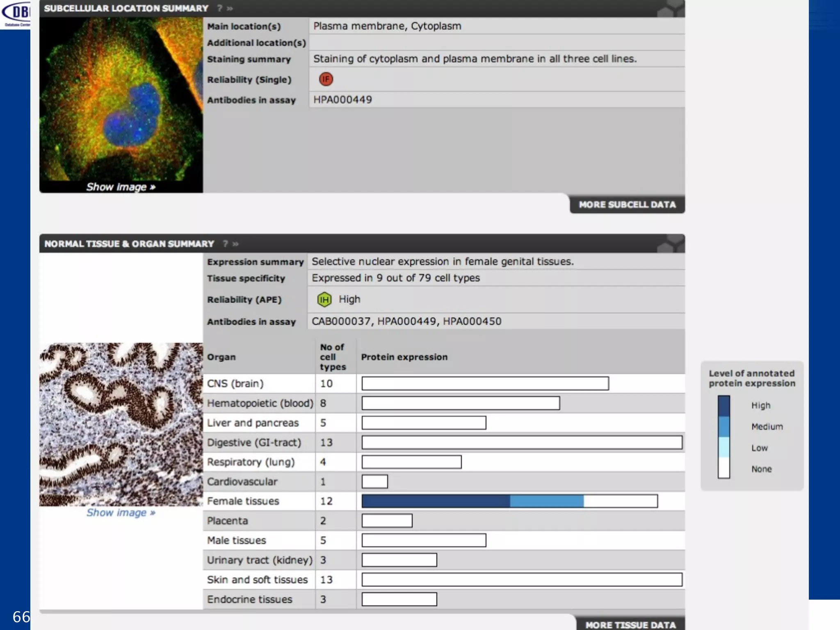The image size is (840, 630).
Task: Click Show image link under fluorescence image
Action: [x=121, y=187]
